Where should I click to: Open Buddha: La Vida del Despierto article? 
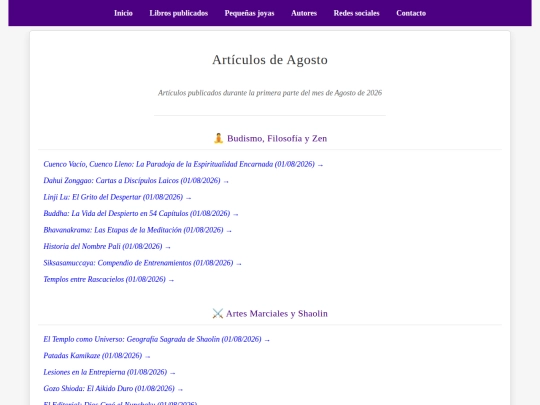(x=141, y=214)
